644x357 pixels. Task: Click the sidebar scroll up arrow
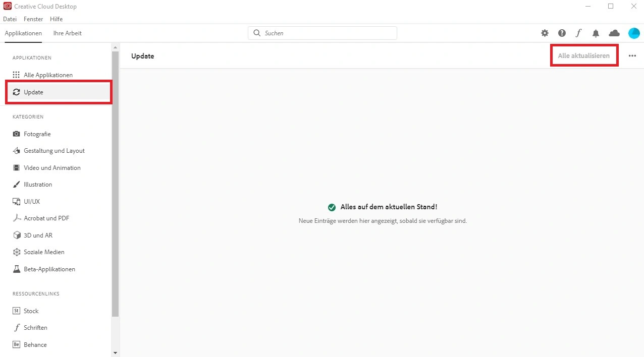(x=115, y=46)
